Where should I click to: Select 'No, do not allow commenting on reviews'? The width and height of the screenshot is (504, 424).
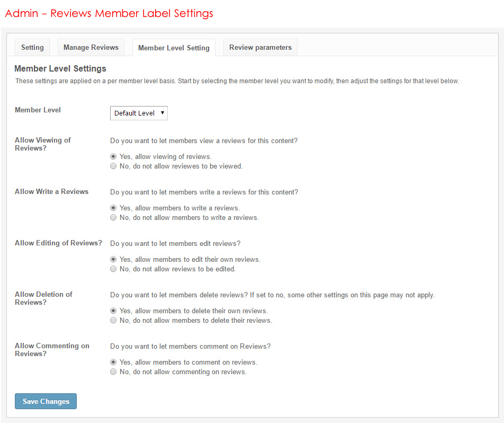coord(113,372)
